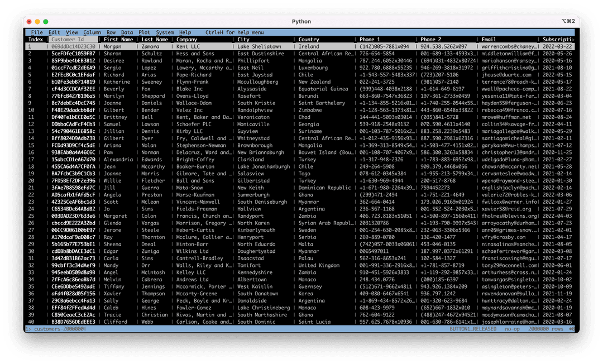Click country cell Equatorial Guinea

click(323, 89)
